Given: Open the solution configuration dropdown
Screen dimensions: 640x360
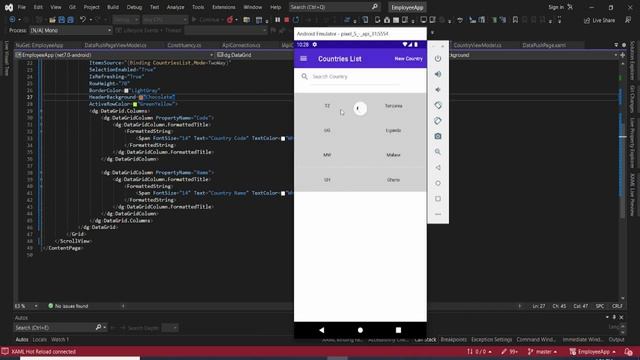Looking at the screenshot, I should point(126,20).
